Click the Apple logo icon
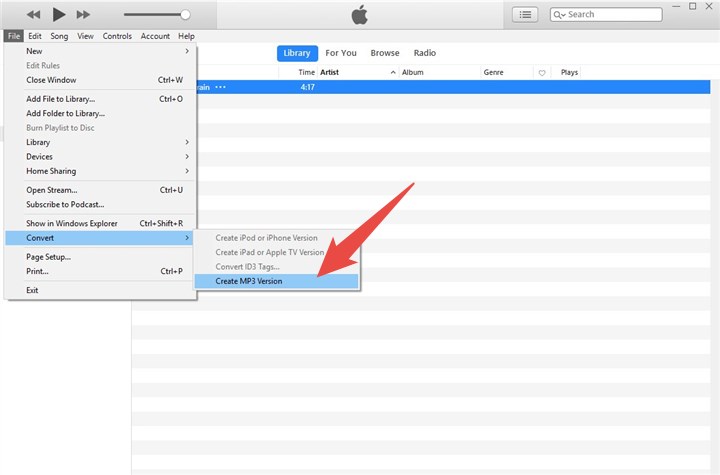This screenshot has width=720, height=475. (360, 15)
